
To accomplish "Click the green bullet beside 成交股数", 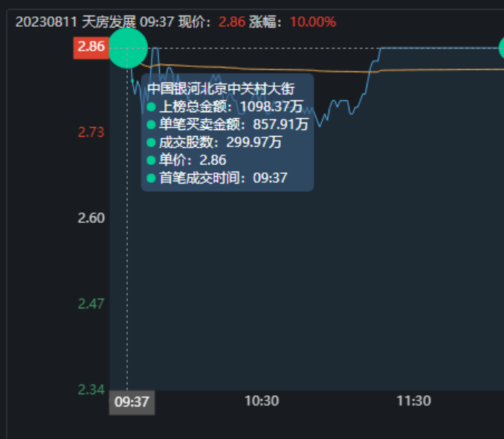I will point(151,143).
